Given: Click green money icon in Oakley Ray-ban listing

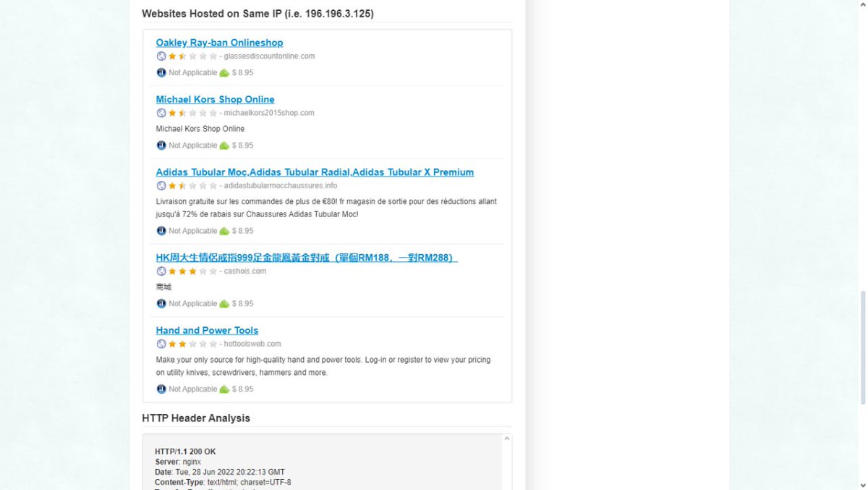Looking at the screenshot, I should point(224,72).
